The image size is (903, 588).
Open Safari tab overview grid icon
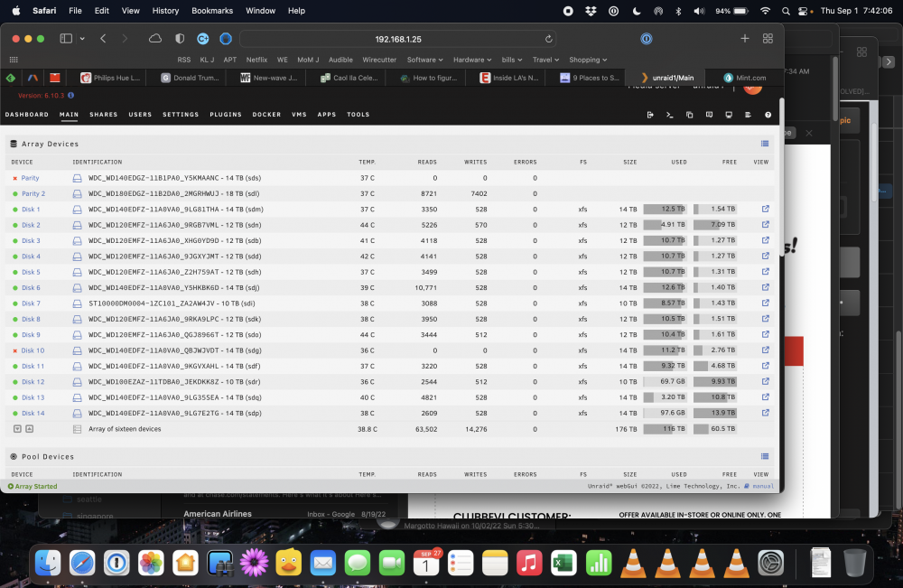[x=768, y=39]
